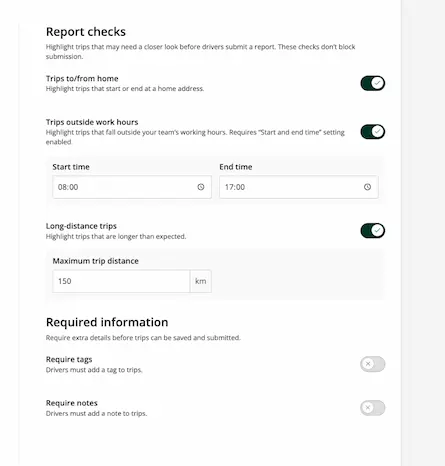
Task: Click the Require tags label
Action: [x=69, y=359]
